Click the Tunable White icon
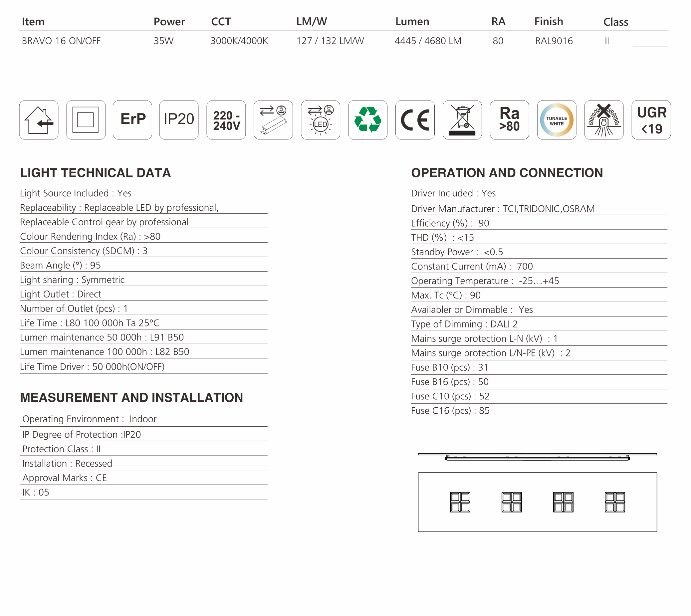The height and width of the screenshot is (616, 691). click(x=557, y=120)
